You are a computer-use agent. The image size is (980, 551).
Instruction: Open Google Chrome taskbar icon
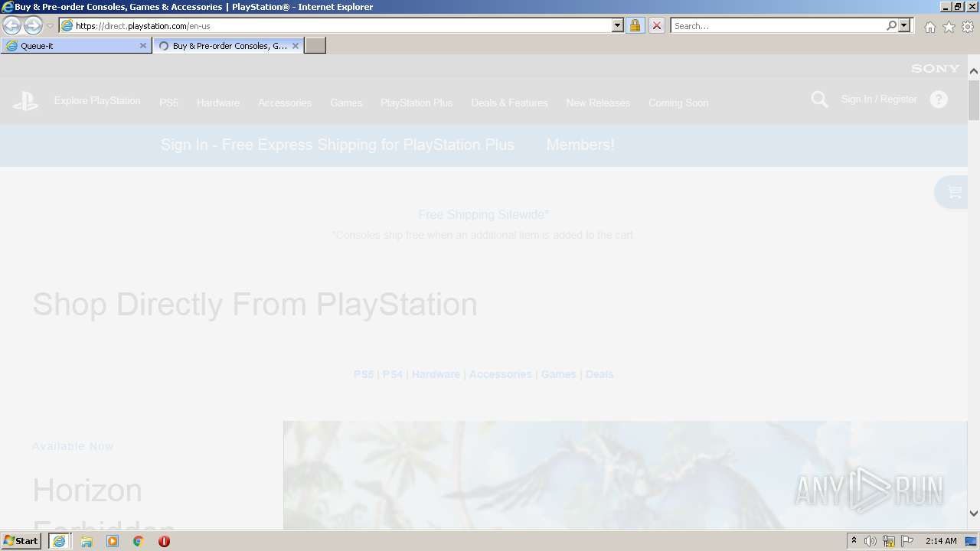pyautogui.click(x=139, y=541)
